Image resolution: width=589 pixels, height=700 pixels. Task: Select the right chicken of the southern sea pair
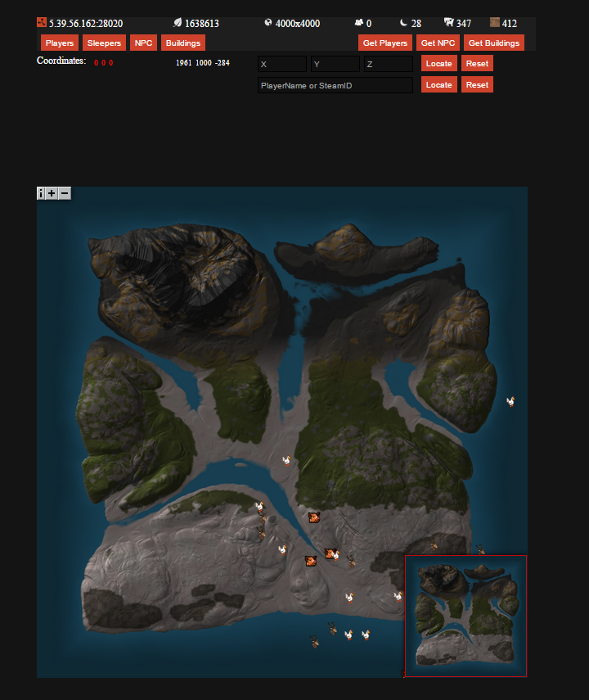click(x=366, y=635)
